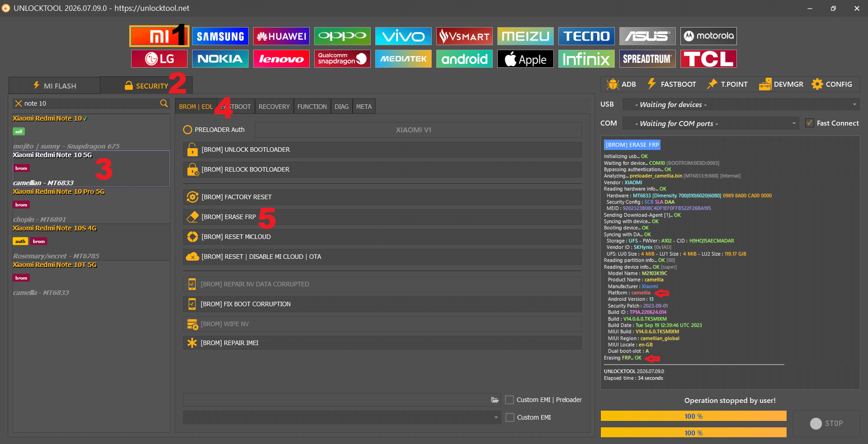Open the DIAG tab

coord(341,107)
